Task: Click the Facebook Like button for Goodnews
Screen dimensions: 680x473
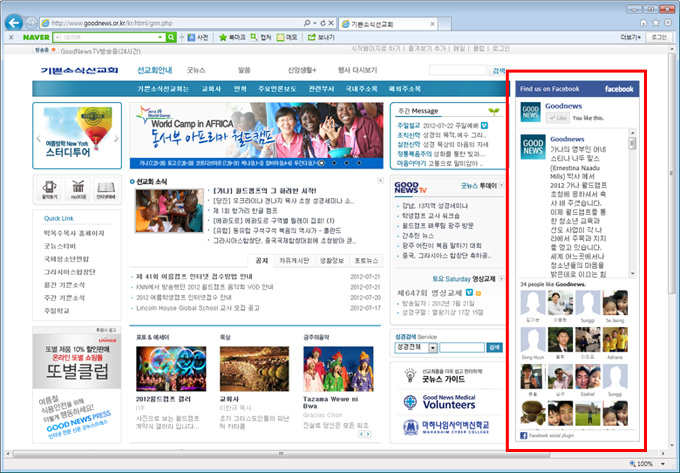Action: [557, 118]
